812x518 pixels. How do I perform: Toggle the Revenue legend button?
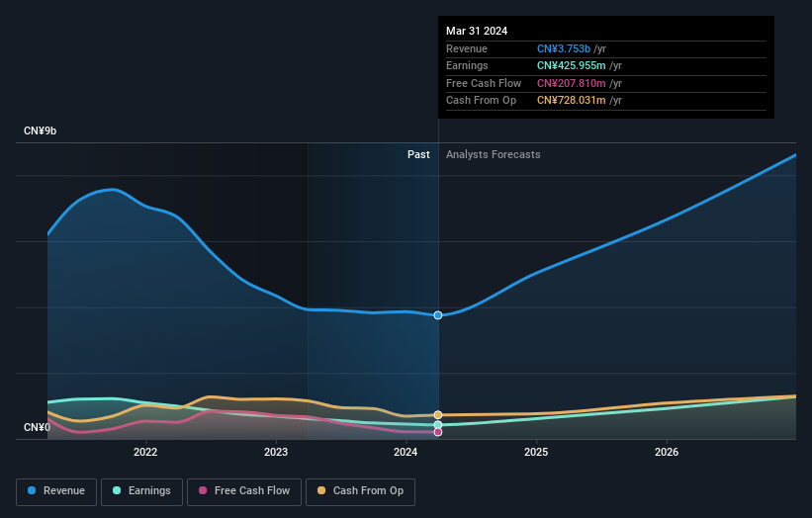[56, 491]
